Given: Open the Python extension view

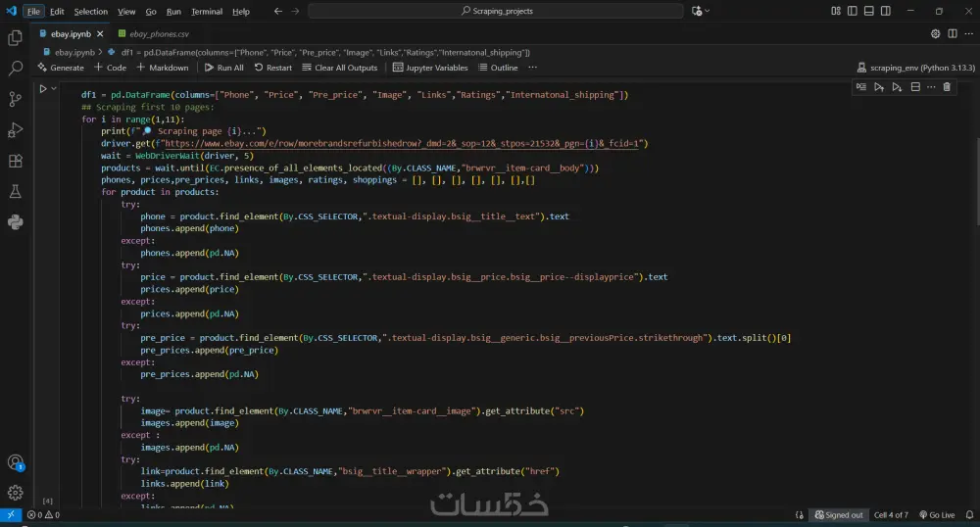Looking at the screenshot, I should pos(15,222).
